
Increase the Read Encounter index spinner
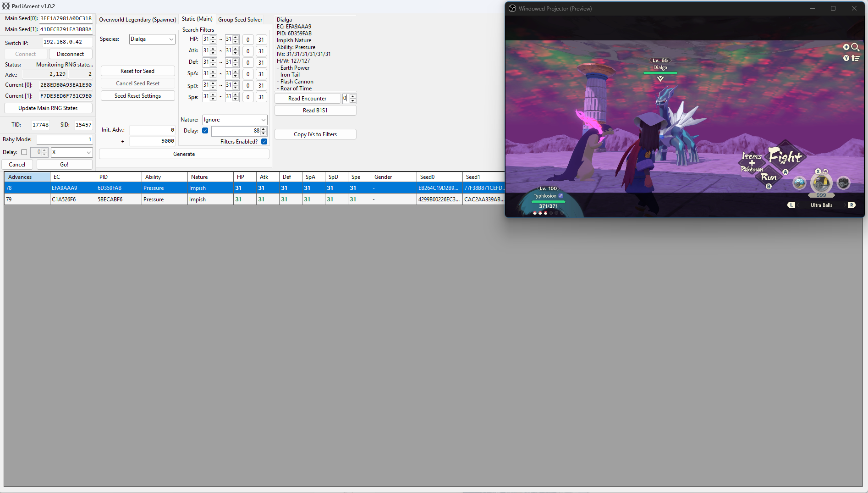pyautogui.click(x=352, y=96)
